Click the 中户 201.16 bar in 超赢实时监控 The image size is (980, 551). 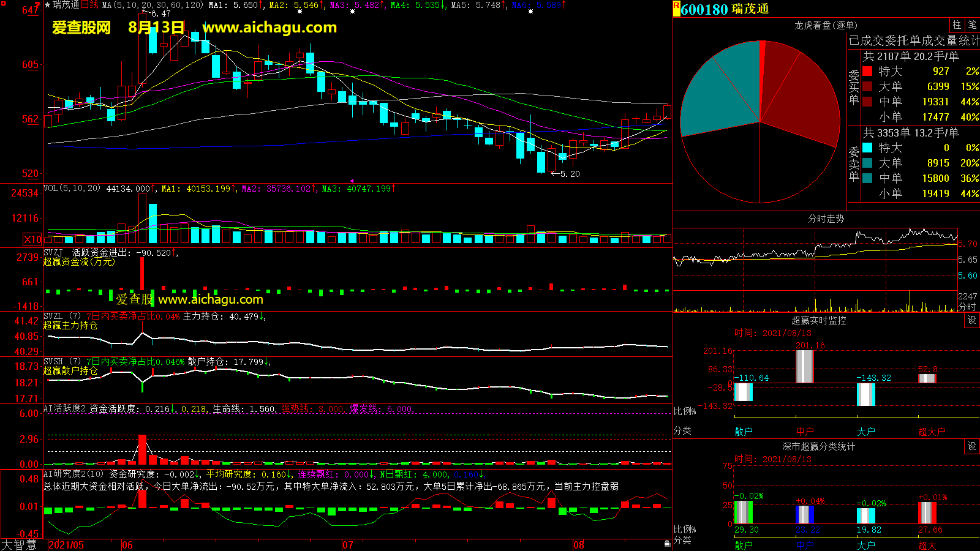(x=804, y=366)
